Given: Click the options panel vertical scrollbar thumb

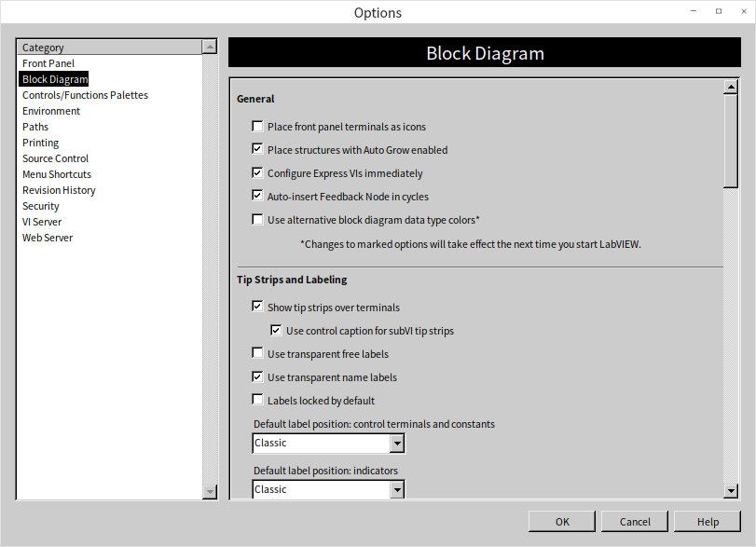Looking at the screenshot, I should 731,142.
